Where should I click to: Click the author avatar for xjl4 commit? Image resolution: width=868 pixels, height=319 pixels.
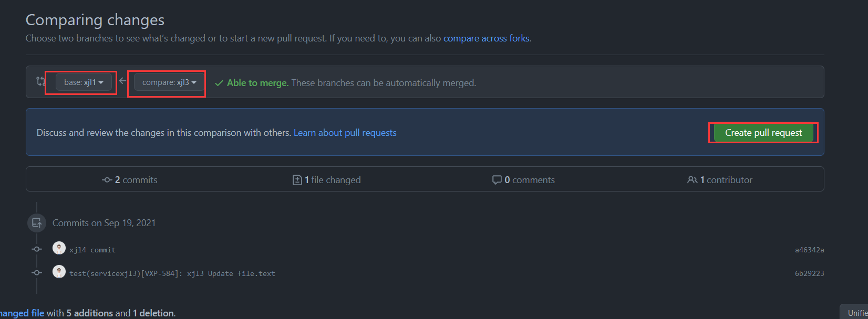pyautogui.click(x=59, y=248)
